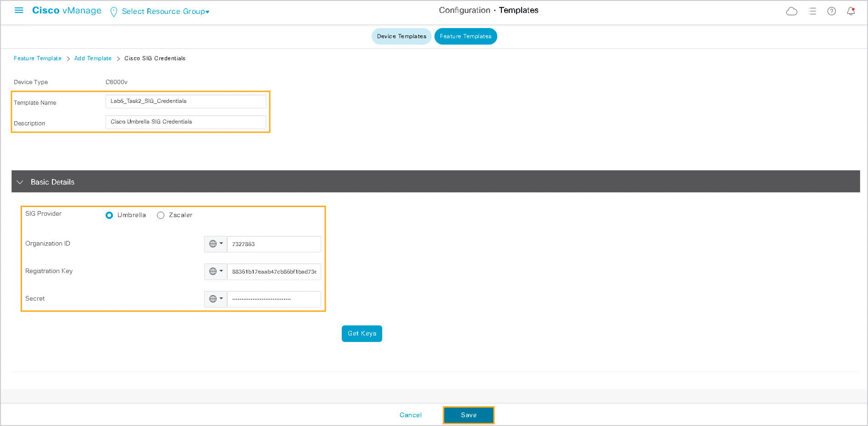This screenshot has width=868, height=426.
Task: Open the task list icon
Action: 812,11
